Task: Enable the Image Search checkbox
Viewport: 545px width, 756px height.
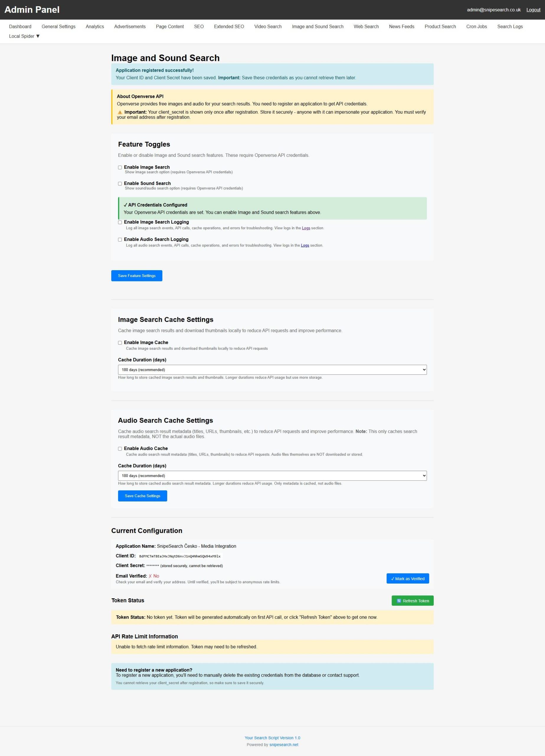Action: 120,167
